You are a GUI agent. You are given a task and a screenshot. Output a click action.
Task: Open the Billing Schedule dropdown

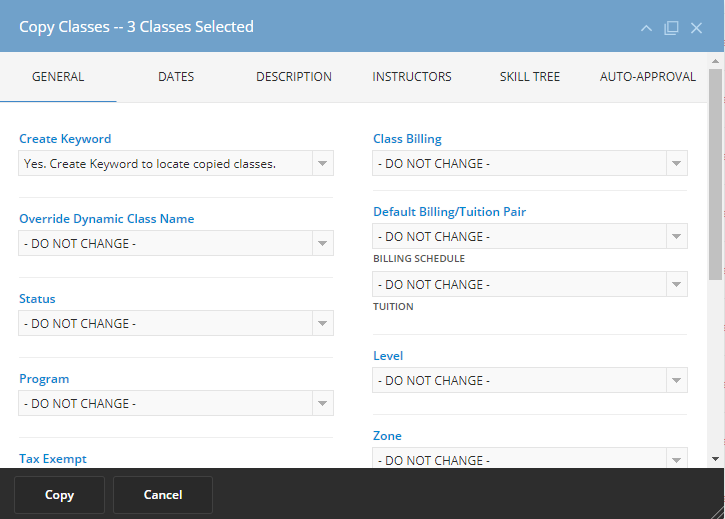[x=530, y=236]
